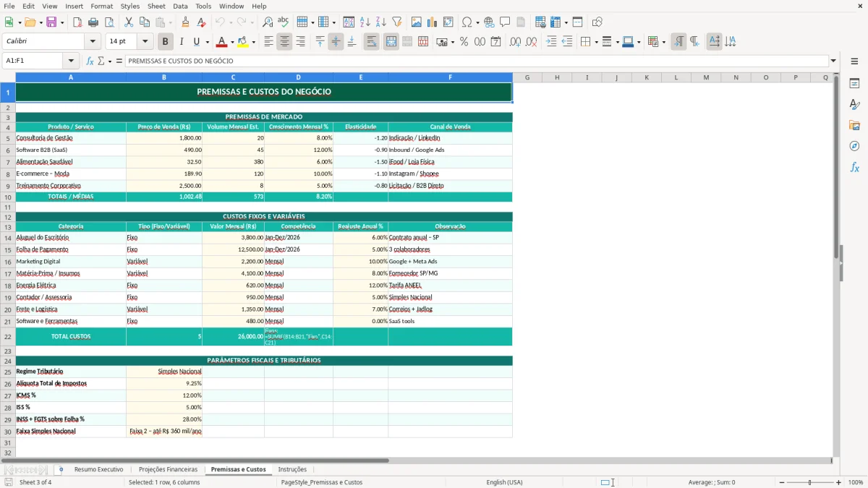Toggle Bold formatting
868x488 pixels.
(x=165, y=42)
